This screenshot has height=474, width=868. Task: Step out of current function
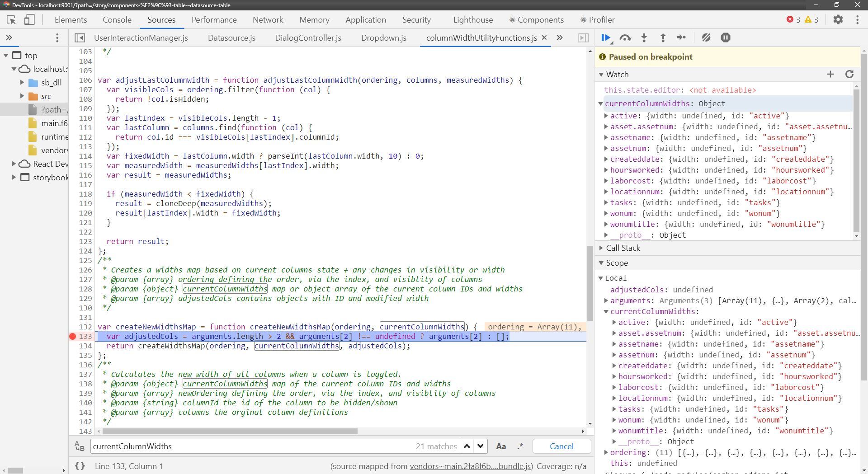pyautogui.click(x=662, y=38)
